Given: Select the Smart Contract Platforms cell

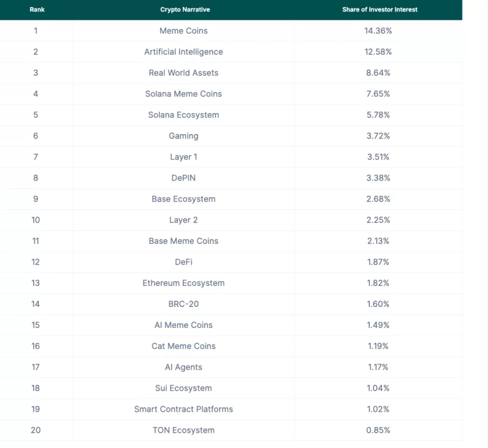Looking at the screenshot, I should coord(184,409).
